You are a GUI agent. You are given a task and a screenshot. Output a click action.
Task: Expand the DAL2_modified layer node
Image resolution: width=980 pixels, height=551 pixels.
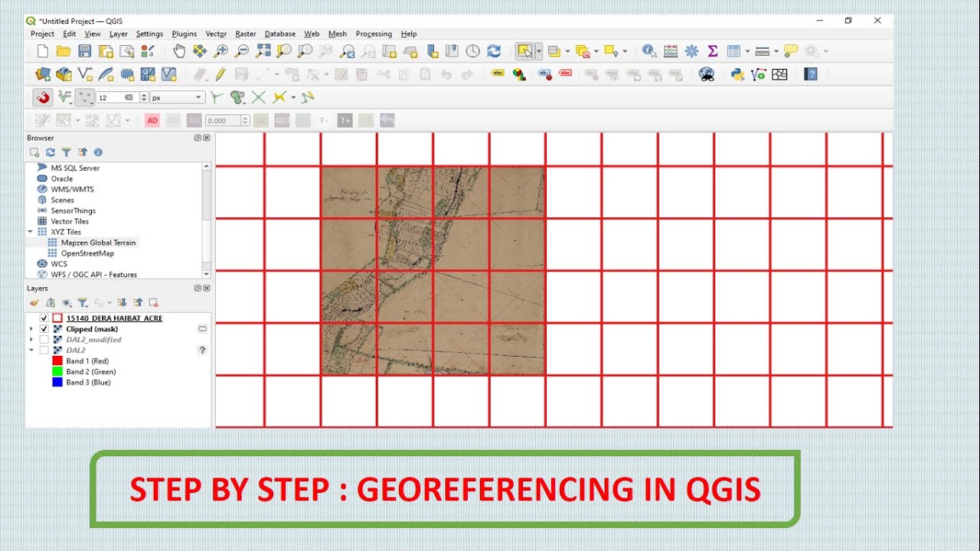coord(31,340)
